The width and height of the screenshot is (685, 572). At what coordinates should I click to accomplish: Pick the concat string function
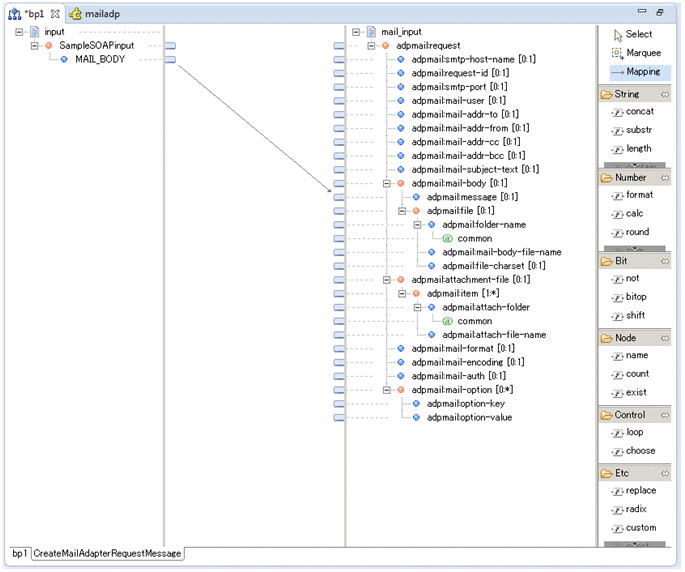coord(638,112)
